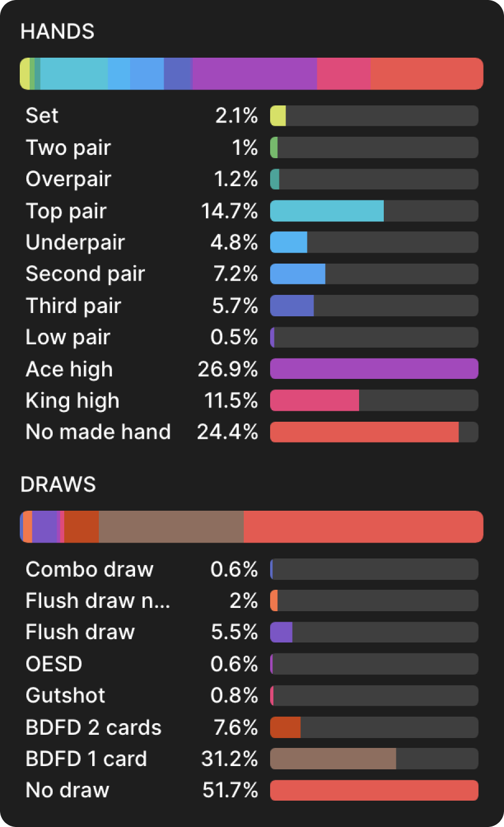Viewport: 504px width, 827px height.
Task: Select the Gutshot draw row
Action: click(251, 696)
